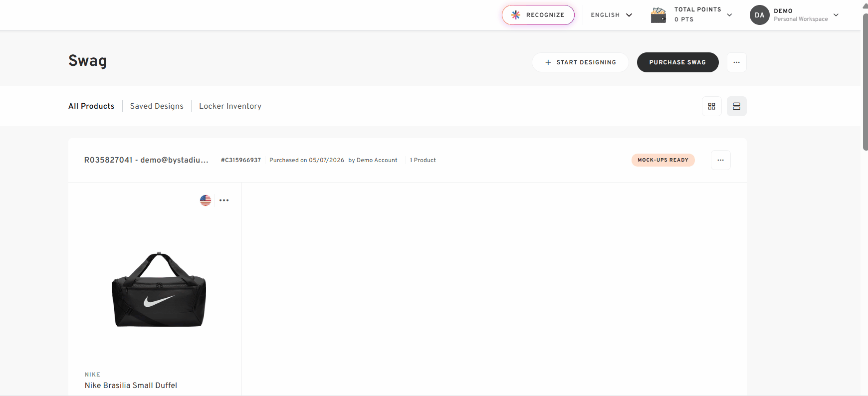Click the DA user avatar
Screen dimensions: 868x396
pyautogui.click(x=759, y=15)
